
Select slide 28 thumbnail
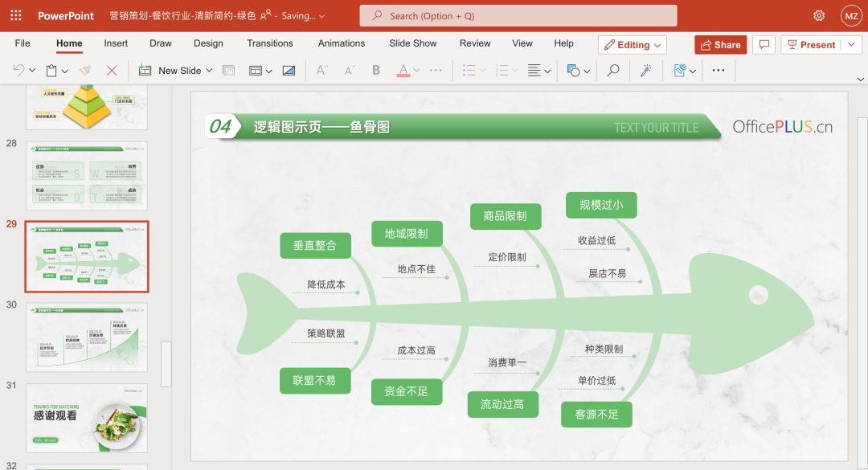87,176
